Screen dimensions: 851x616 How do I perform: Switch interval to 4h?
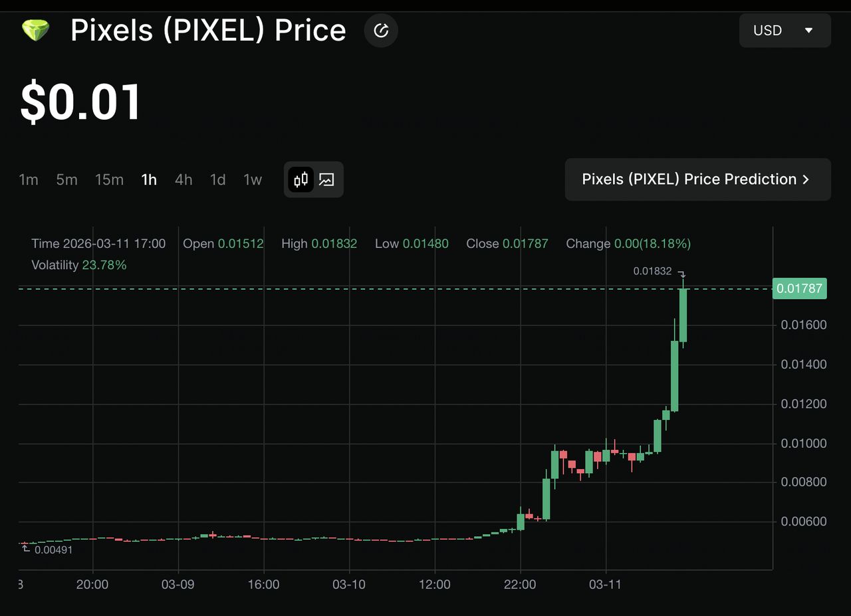(183, 179)
